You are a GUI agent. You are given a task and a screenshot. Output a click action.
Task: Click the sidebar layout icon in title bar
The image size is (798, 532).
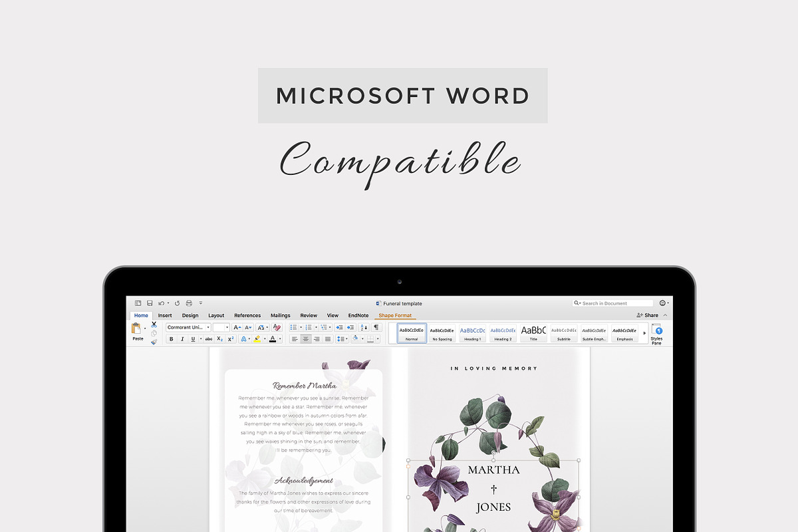coord(138,303)
